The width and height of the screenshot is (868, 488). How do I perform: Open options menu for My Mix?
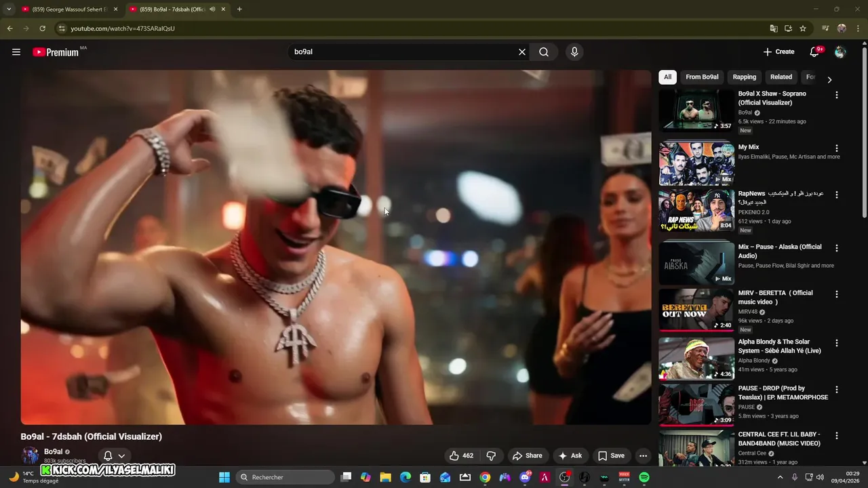(836, 148)
